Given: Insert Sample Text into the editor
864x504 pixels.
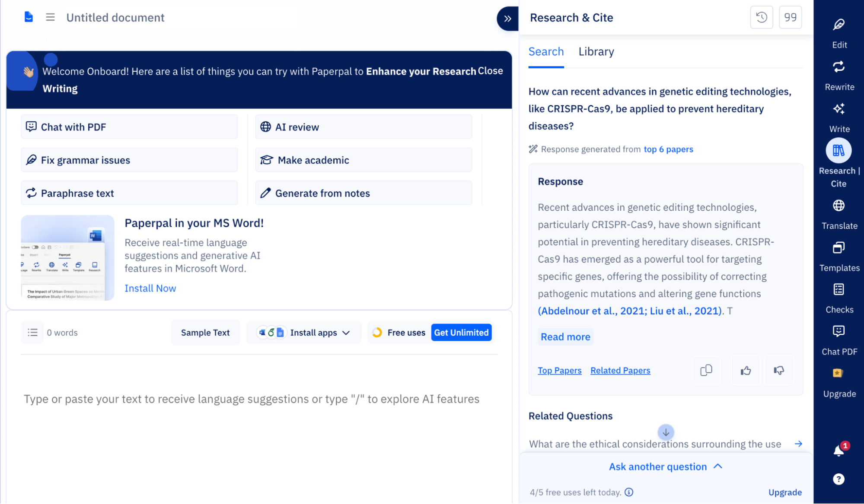Looking at the screenshot, I should click(x=205, y=332).
